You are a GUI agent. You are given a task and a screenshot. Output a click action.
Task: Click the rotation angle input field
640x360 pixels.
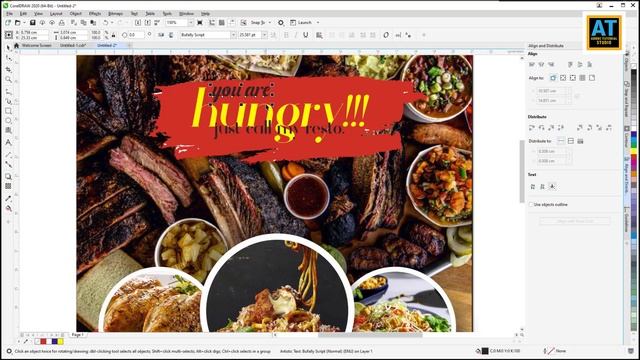[136, 35]
